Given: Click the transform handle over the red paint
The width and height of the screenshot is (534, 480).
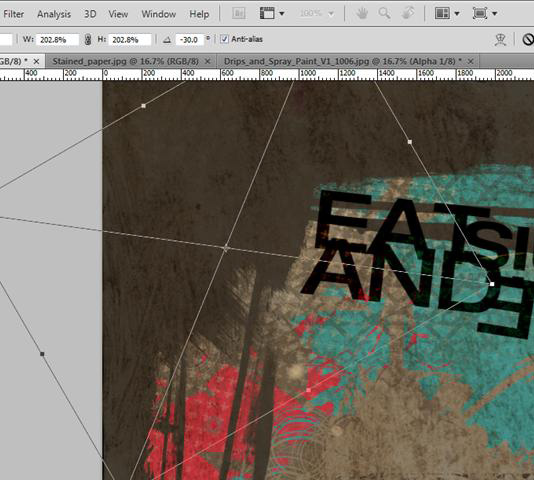Looking at the screenshot, I should (309, 390).
